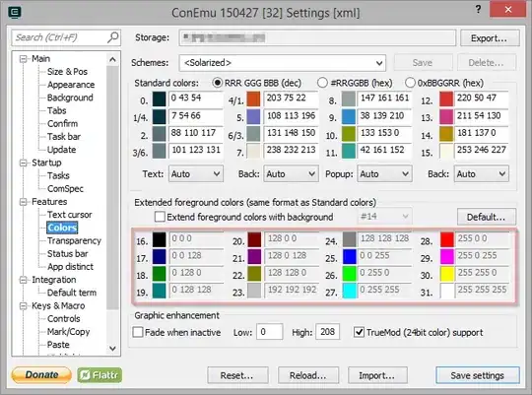The image size is (532, 395).
Task: Open the Text color Auto dropdown
Action: (x=196, y=174)
